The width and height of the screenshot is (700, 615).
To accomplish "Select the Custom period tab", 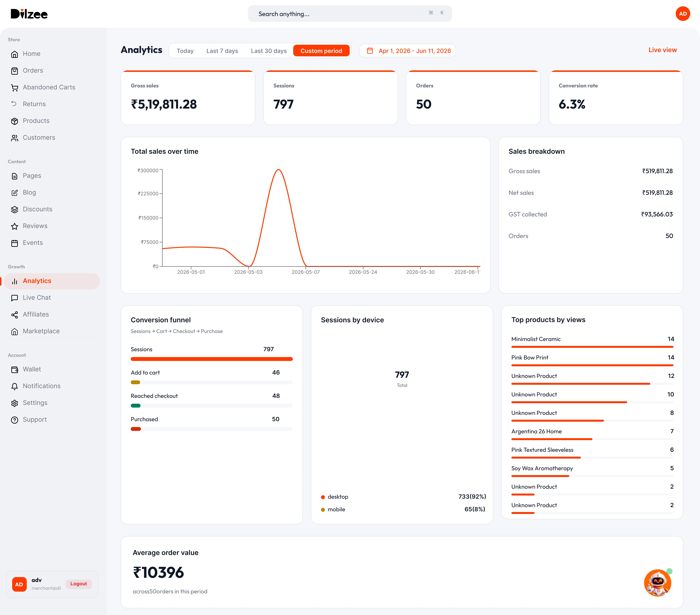I will tap(321, 51).
